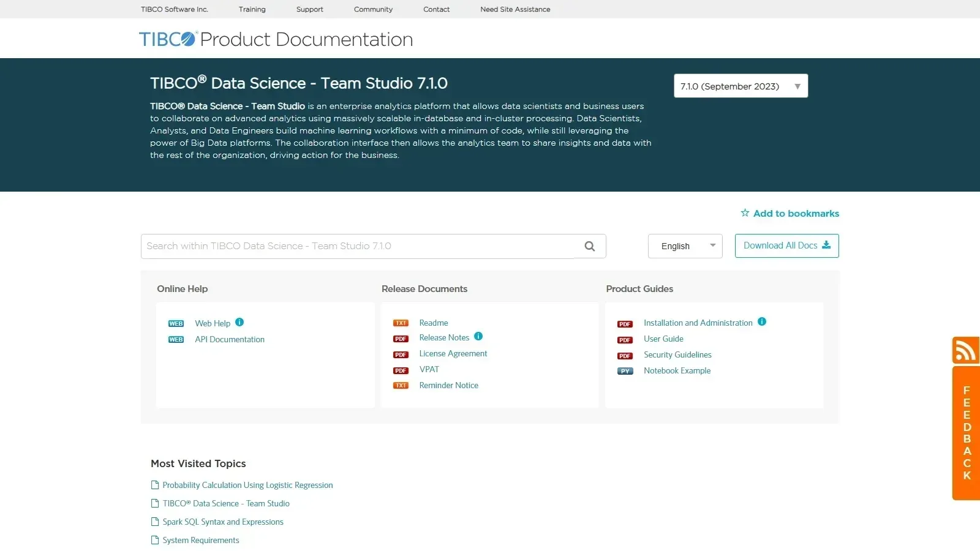Viewport: 980px width, 551px height.
Task: Open the Readme link
Action: [x=434, y=323]
